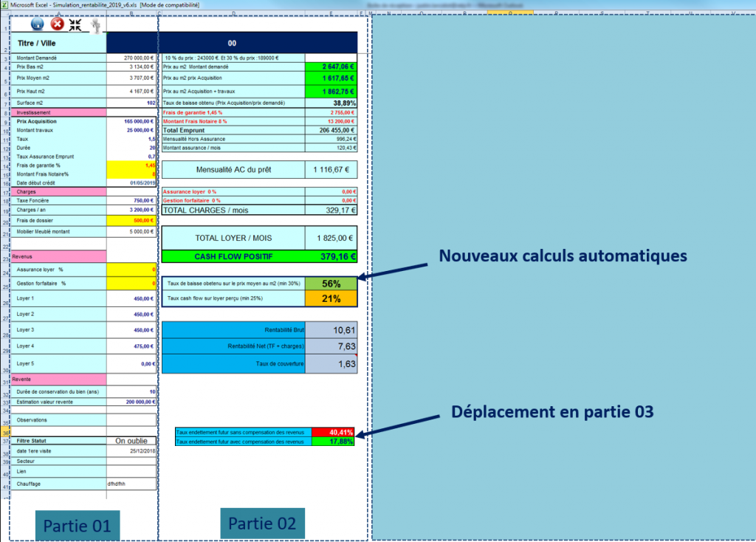Click the Excel icon in title bar
Viewport: 756px width, 542px height.
(x=4, y=4)
